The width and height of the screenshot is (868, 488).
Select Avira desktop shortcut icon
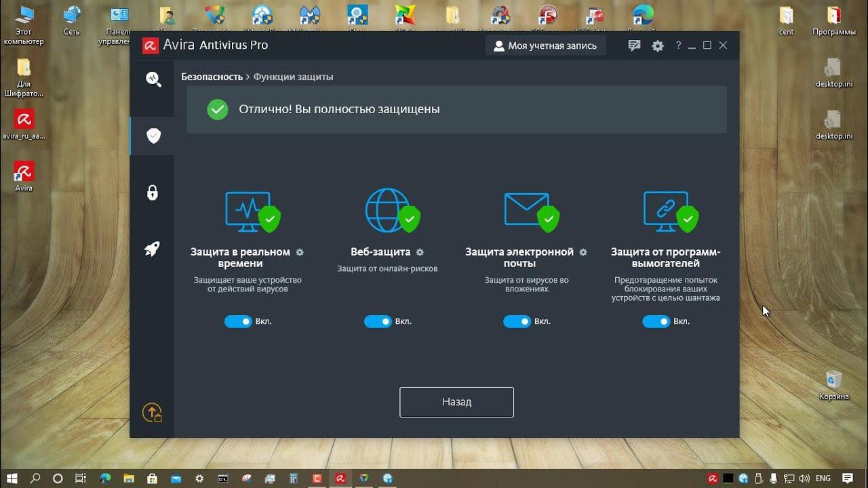pos(24,177)
